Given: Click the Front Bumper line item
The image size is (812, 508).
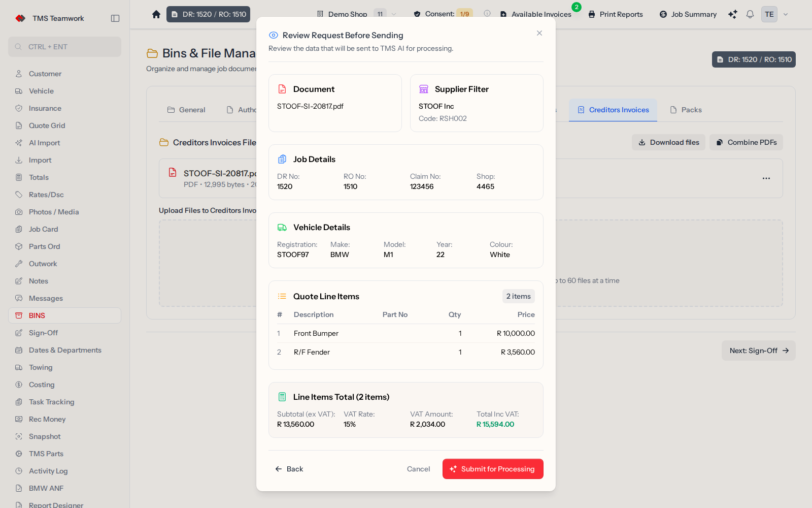Looking at the screenshot, I should (406, 333).
